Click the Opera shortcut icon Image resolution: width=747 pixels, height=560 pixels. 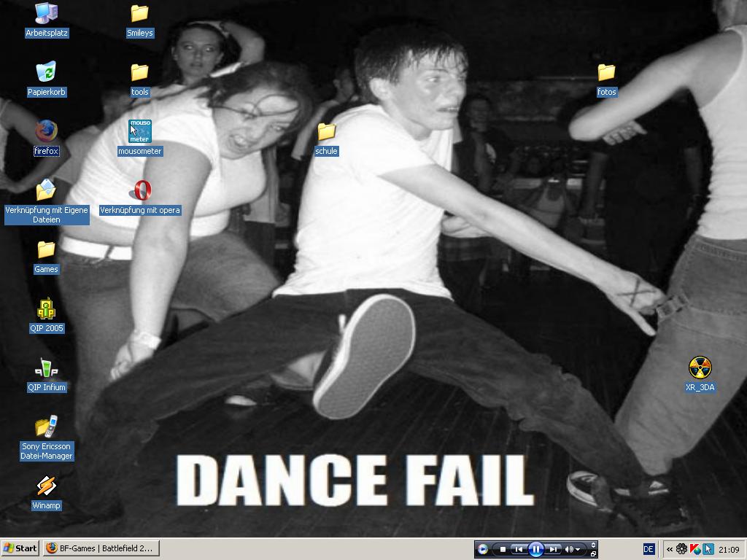click(139, 191)
